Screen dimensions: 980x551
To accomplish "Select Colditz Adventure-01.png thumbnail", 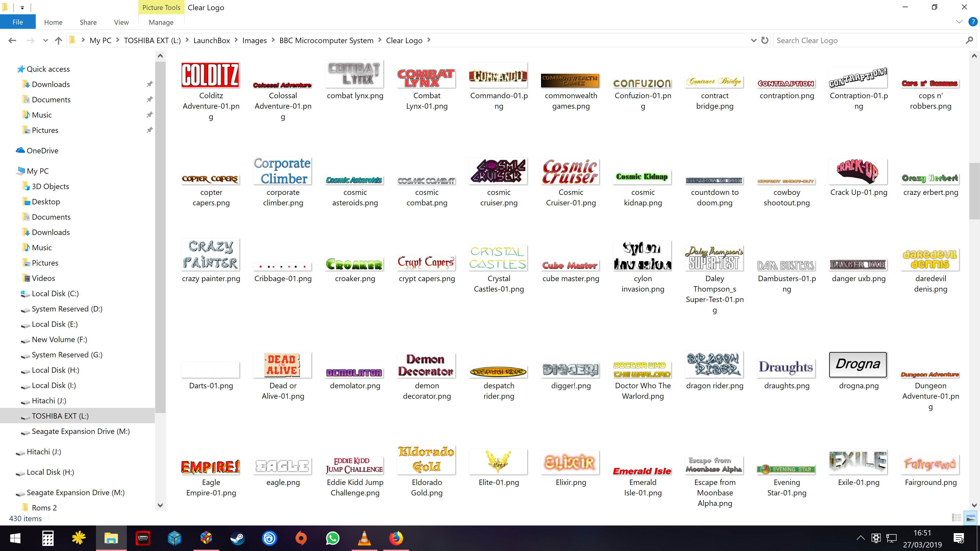I will point(211,75).
